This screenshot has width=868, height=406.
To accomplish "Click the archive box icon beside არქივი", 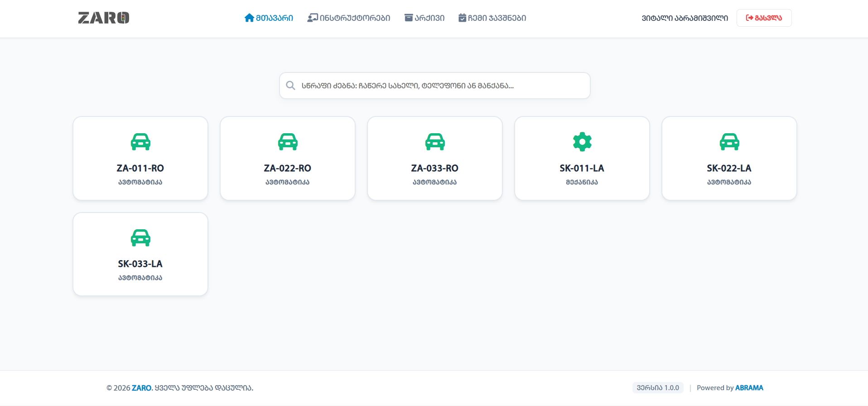I will pyautogui.click(x=409, y=18).
